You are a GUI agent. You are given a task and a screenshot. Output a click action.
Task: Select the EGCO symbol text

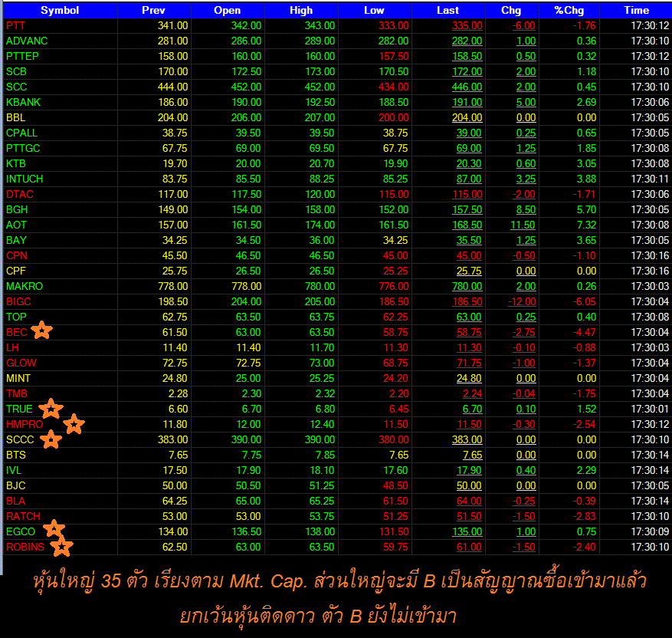point(21,531)
